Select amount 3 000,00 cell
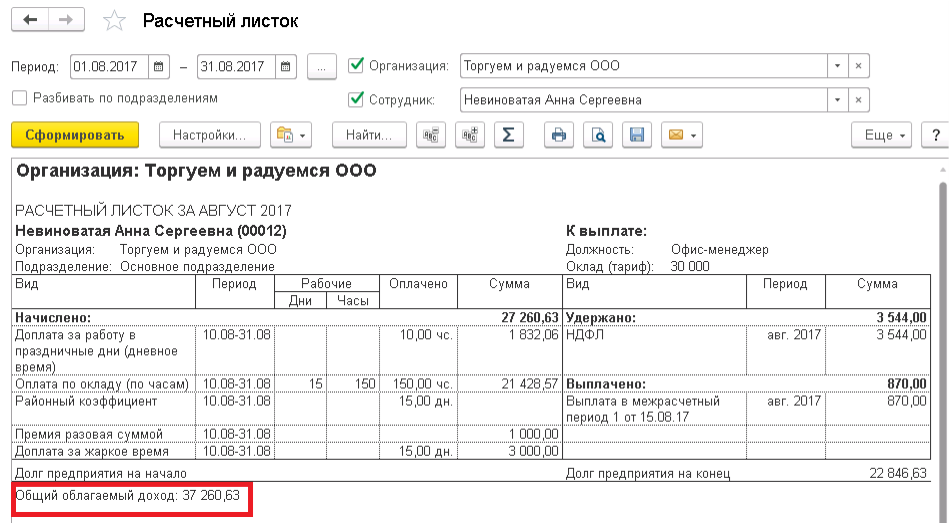 point(510,451)
